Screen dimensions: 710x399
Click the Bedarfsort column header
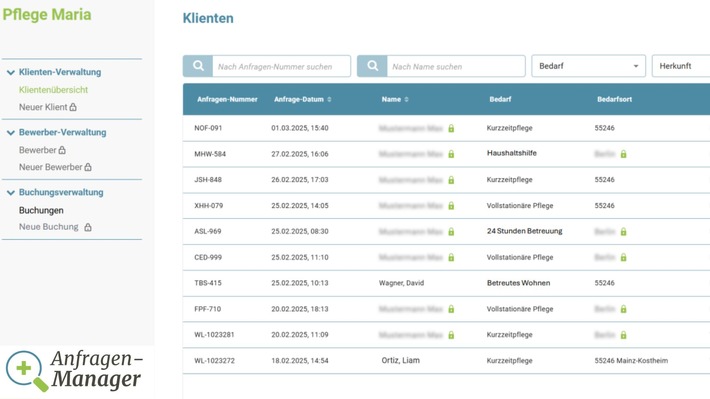614,99
